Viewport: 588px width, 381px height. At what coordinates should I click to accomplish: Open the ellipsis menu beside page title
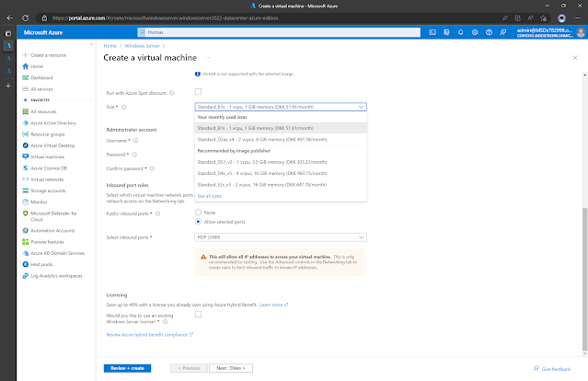pos(208,58)
